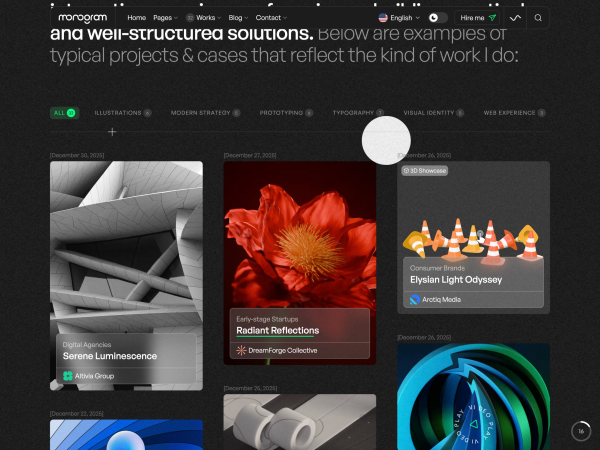Screen dimensions: 600x450
Task: Click the DreamForge Collective star icon
Action: pyautogui.click(x=241, y=350)
